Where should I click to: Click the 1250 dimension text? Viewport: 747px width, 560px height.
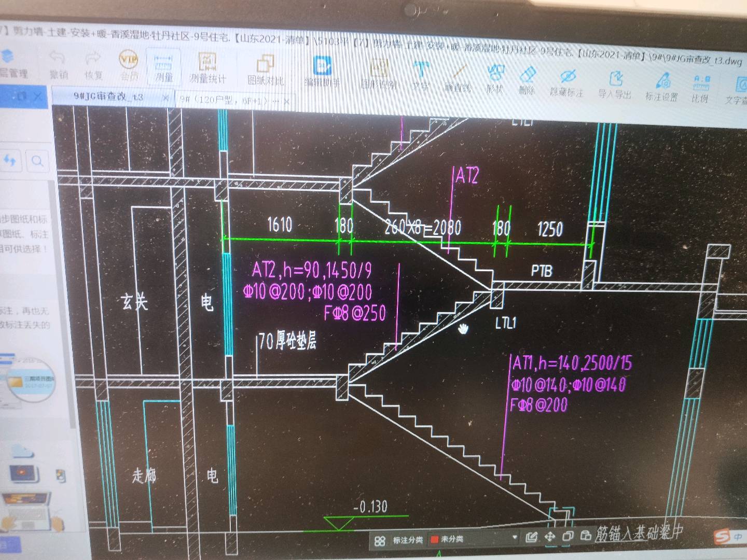pyautogui.click(x=550, y=229)
